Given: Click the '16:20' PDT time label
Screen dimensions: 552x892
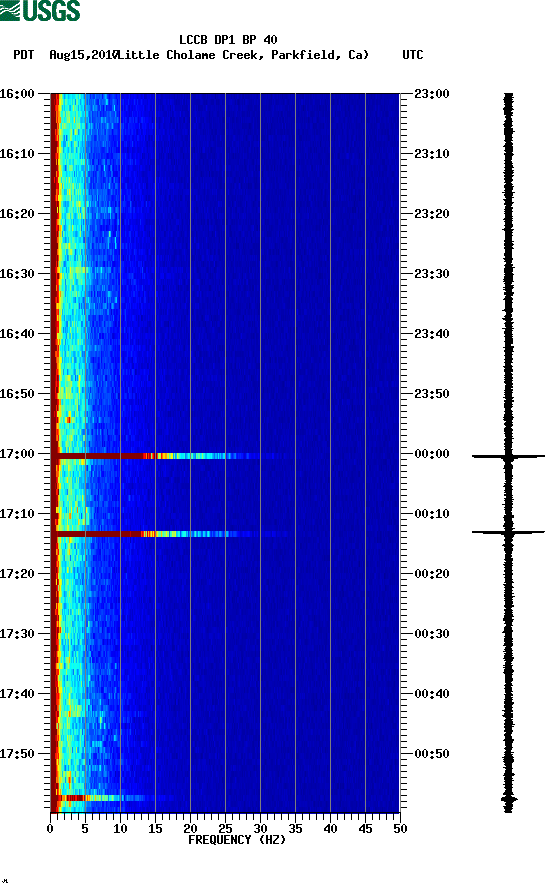Looking at the screenshot, I should pyautogui.click(x=17, y=214).
